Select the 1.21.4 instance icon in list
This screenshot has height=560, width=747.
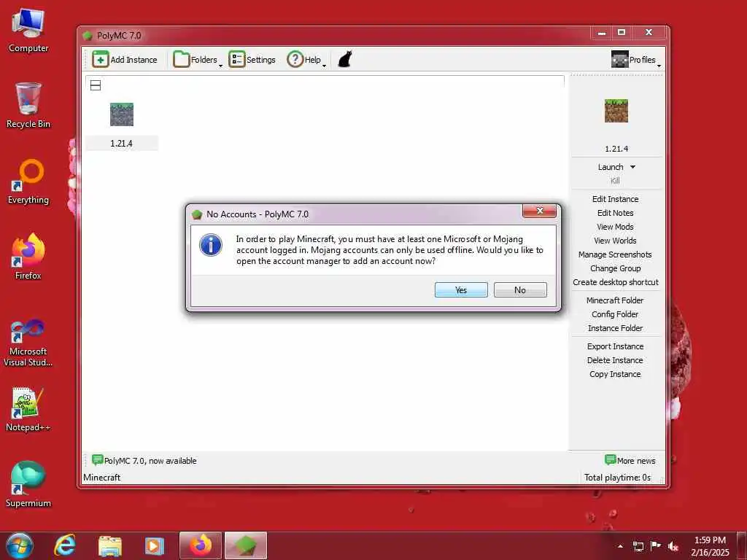(x=122, y=114)
